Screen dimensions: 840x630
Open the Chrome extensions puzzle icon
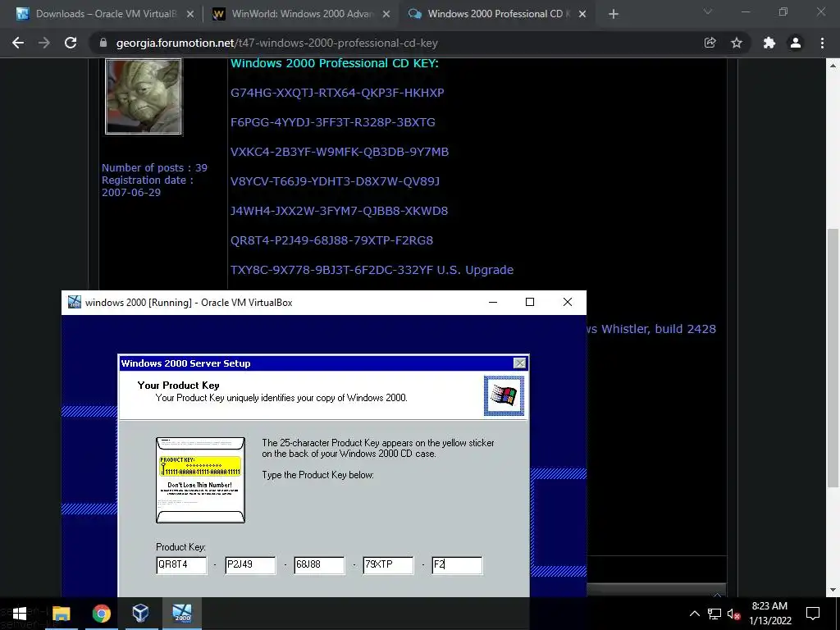pos(769,43)
